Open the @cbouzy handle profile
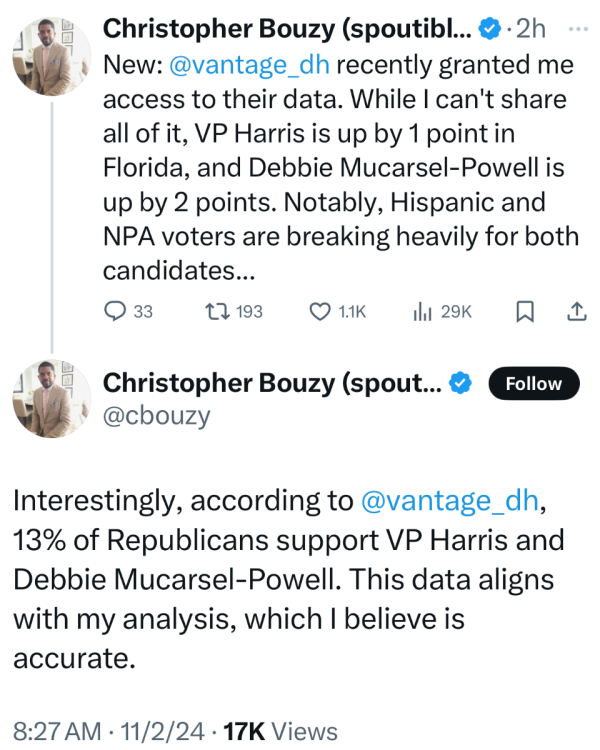 tap(157, 414)
